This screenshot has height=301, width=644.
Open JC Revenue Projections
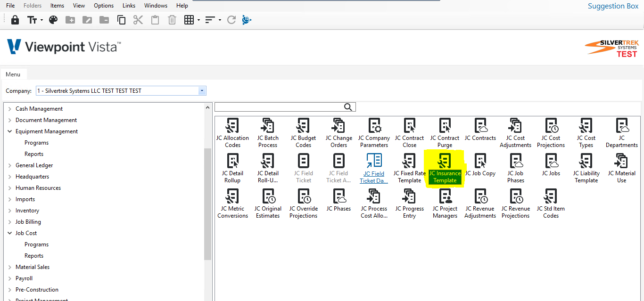pos(515,203)
